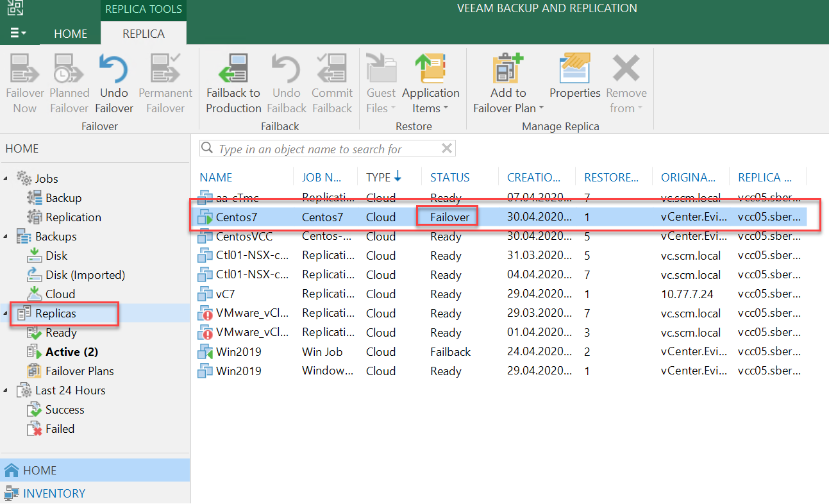Select Backup under Jobs
The image size is (829, 504).
pyautogui.click(x=63, y=198)
